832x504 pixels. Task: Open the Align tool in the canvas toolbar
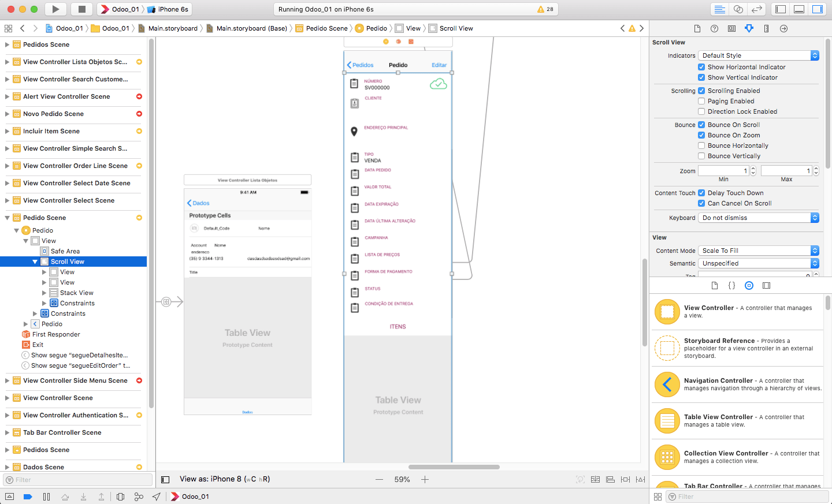(610, 479)
